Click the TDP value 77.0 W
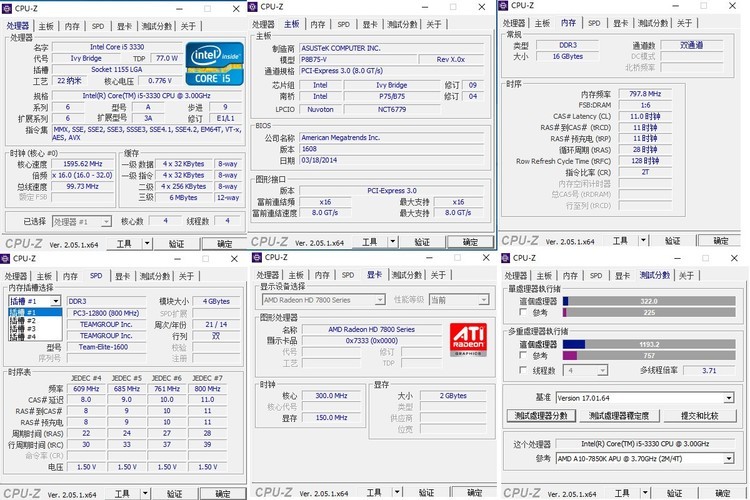750x500 pixels. click(x=166, y=58)
